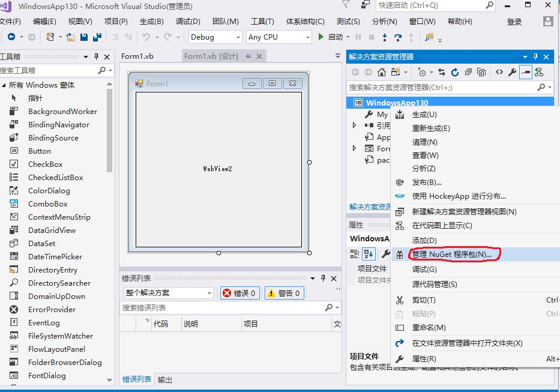The height and width of the screenshot is (392, 560).
Task: Select WindowsApp130 project in Solution Explorer
Action: tap(397, 103)
